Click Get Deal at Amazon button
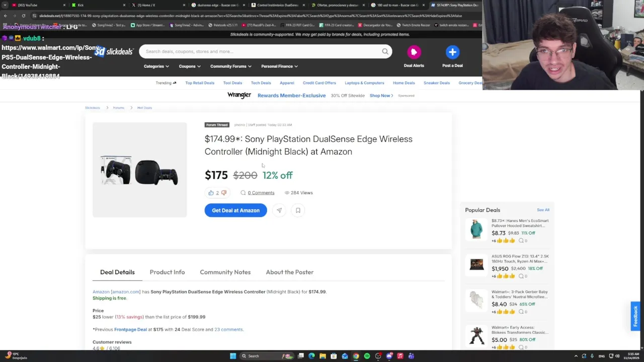Viewport: 644px width, 362px height. click(x=235, y=210)
